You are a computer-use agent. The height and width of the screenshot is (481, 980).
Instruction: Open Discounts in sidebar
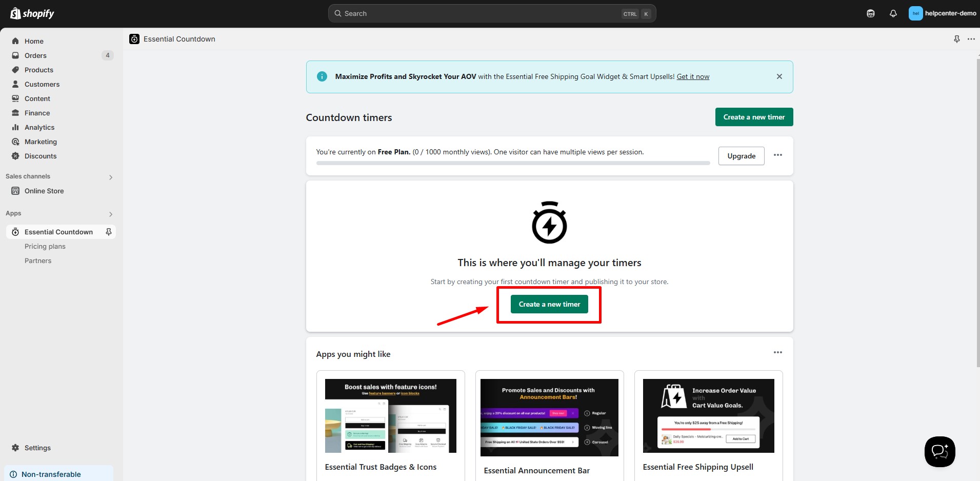(41, 156)
